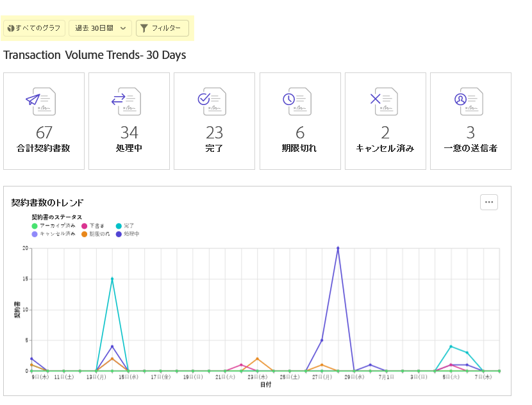Click the 契約書のステータス legend title
Screen dimensions: 532x405
pyautogui.click(x=56, y=217)
